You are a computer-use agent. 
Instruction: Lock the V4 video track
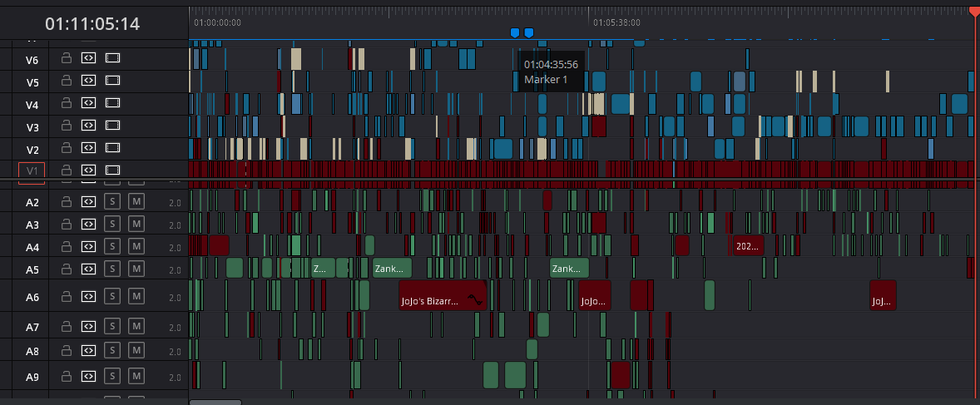[66, 103]
